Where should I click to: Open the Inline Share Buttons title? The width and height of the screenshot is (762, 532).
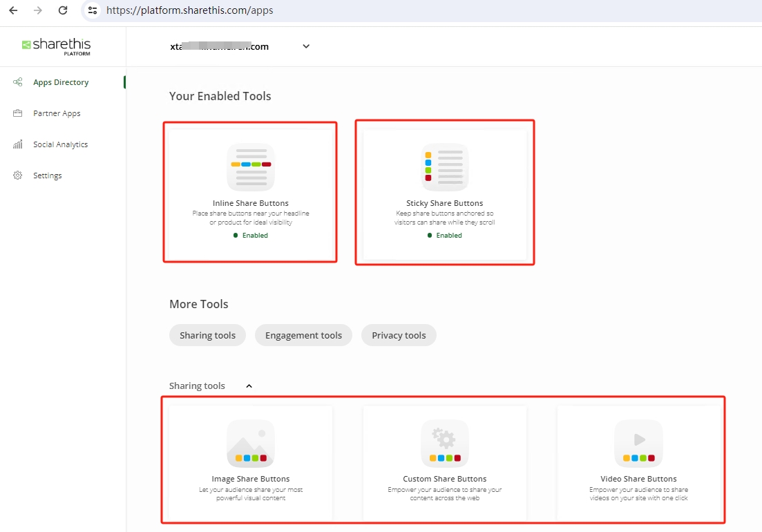251,203
